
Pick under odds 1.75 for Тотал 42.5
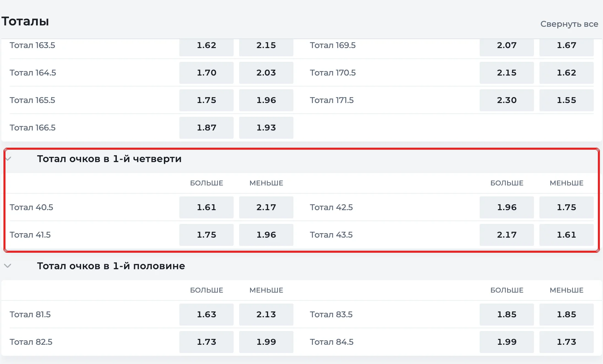click(x=567, y=207)
